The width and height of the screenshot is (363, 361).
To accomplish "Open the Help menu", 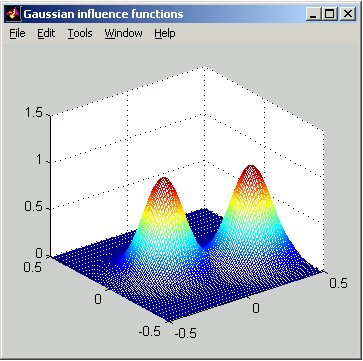I will click(x=165, y=33).
